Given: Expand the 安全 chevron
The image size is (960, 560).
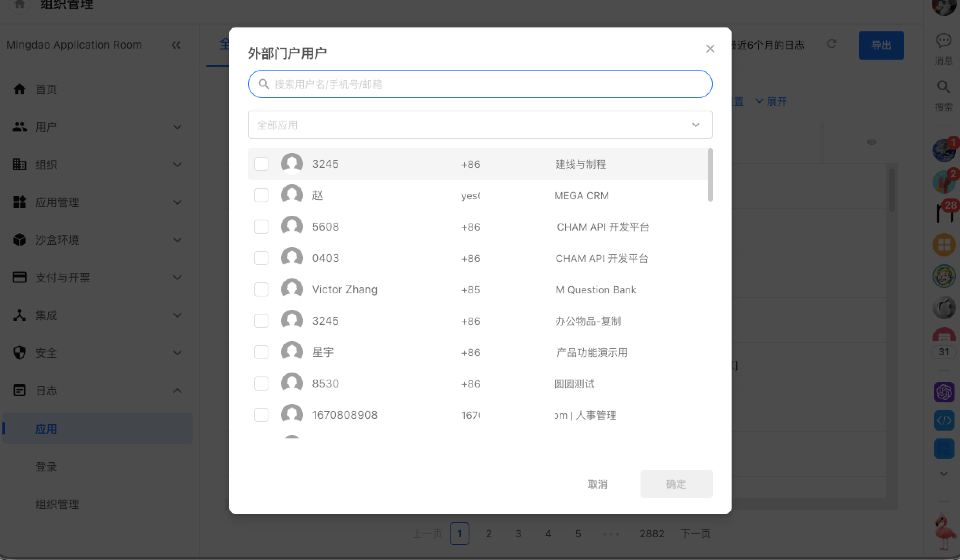Looking at the screenshot, I should [177, 353].
